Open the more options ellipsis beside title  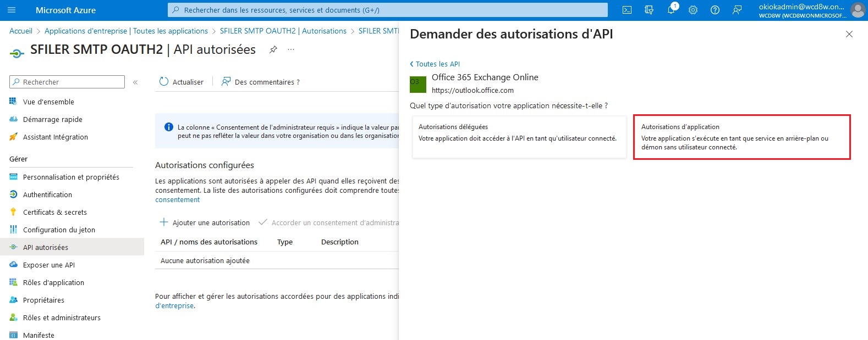click(x=291, y=49)
